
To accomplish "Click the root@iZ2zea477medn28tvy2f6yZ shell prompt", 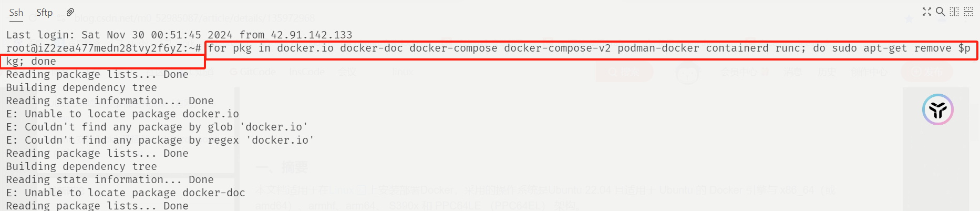I will pyautogui.click(x=104, y=48).
